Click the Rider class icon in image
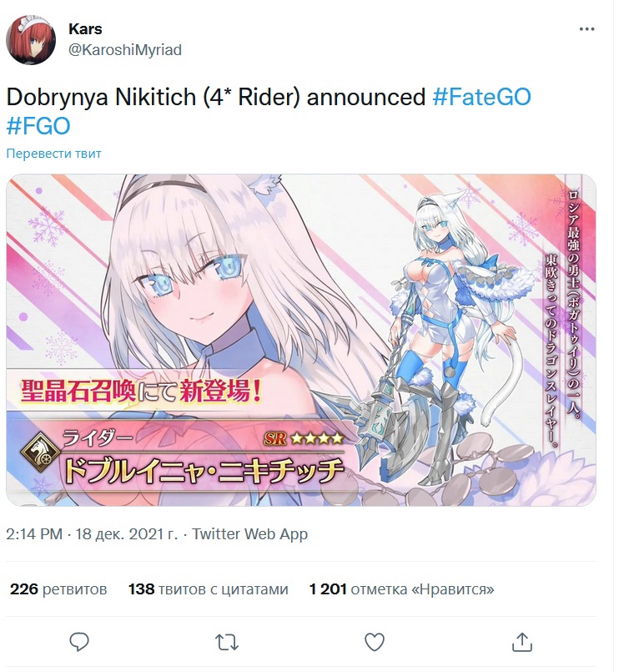This screenshot has width=629, height=672. pyautogui.click(x=41, y=453)
